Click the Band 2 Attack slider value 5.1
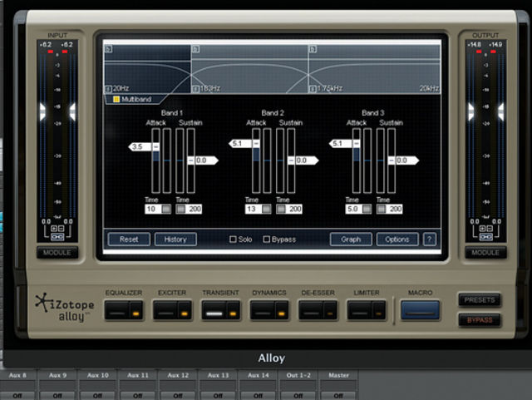Viewport: 532px width, 400px height. click(240, 144)
